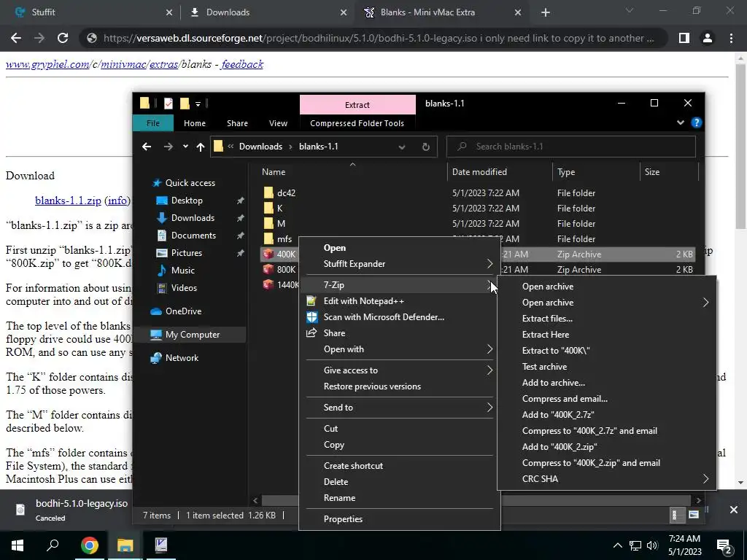Viewport: 747px width, 560px height.
Task: Click the Explorer Back navigation arrow
Action: pos(147,147)
